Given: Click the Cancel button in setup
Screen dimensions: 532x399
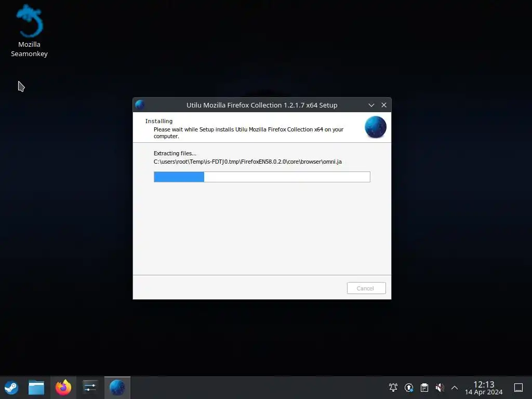Looking at the screenshot, I should [x=366, y=288].
